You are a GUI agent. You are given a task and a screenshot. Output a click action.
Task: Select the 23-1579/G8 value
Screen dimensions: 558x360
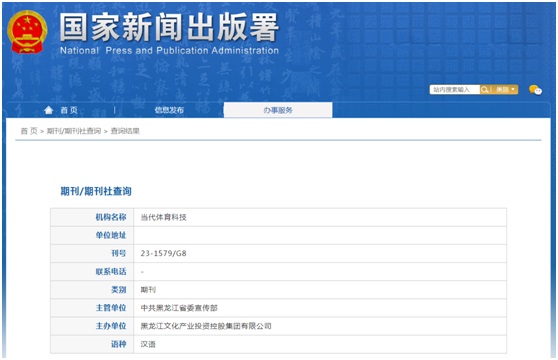click(163, 254)
